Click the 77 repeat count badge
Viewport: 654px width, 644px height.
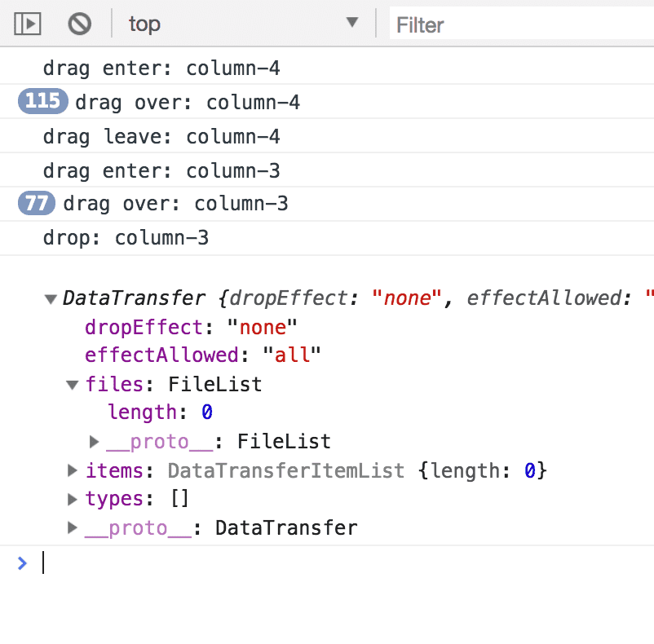click(37, 203)
